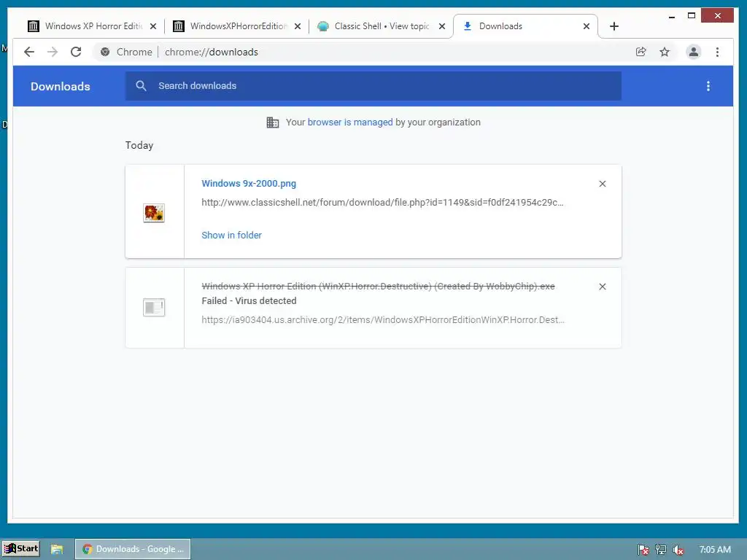This screenshot has height=560, width=747.
Task: Click the Downloads page title in blue header
Action: (x=60, y=86)
